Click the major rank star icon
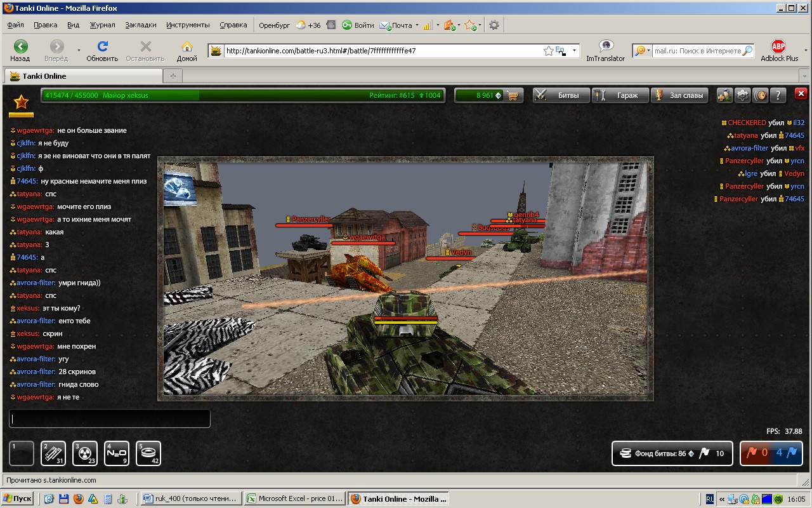Image resolution: width=812 pixels, height=508 pixels. (22, 102)
